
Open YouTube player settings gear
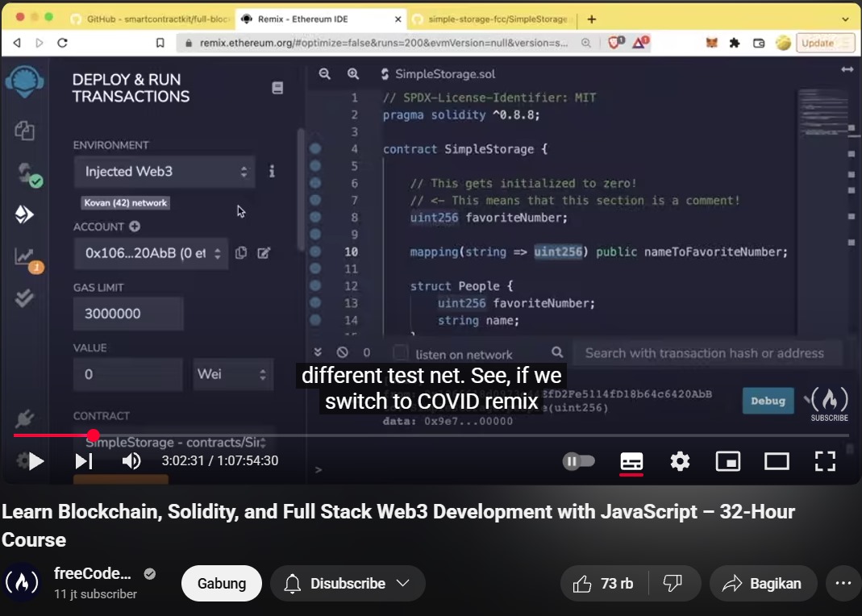point(680,461)
